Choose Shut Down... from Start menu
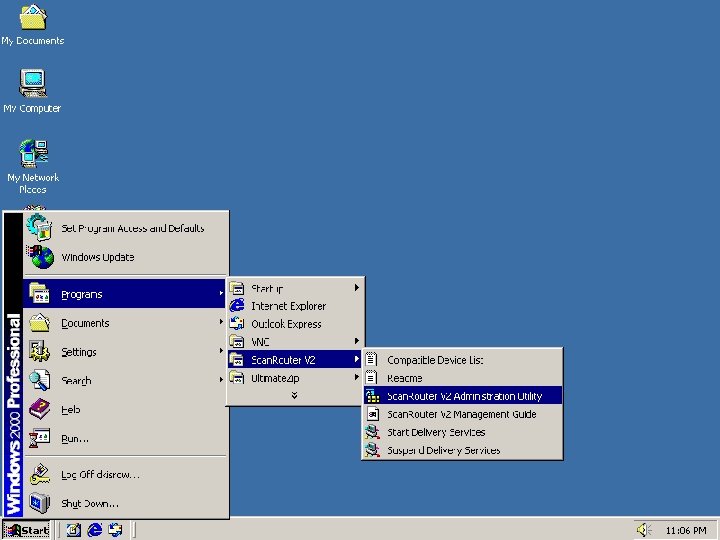The height and width of the screenshot is (540, 720). tap(125, 503)
